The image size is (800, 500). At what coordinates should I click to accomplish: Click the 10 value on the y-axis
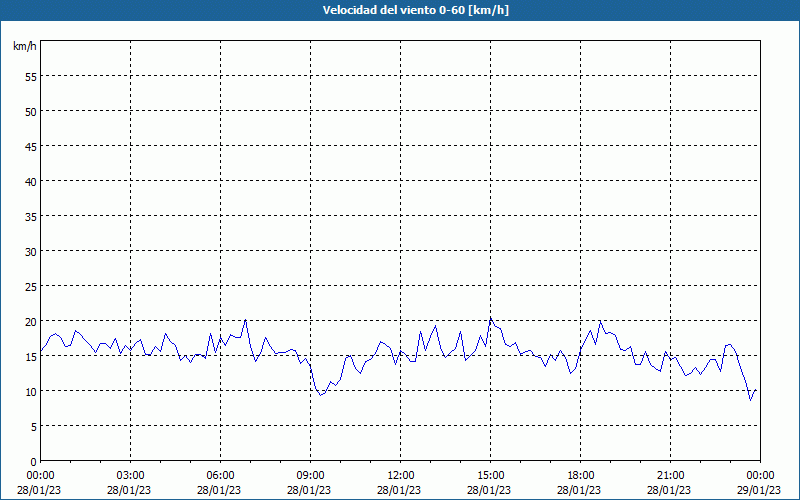click(x=31, y=392)
